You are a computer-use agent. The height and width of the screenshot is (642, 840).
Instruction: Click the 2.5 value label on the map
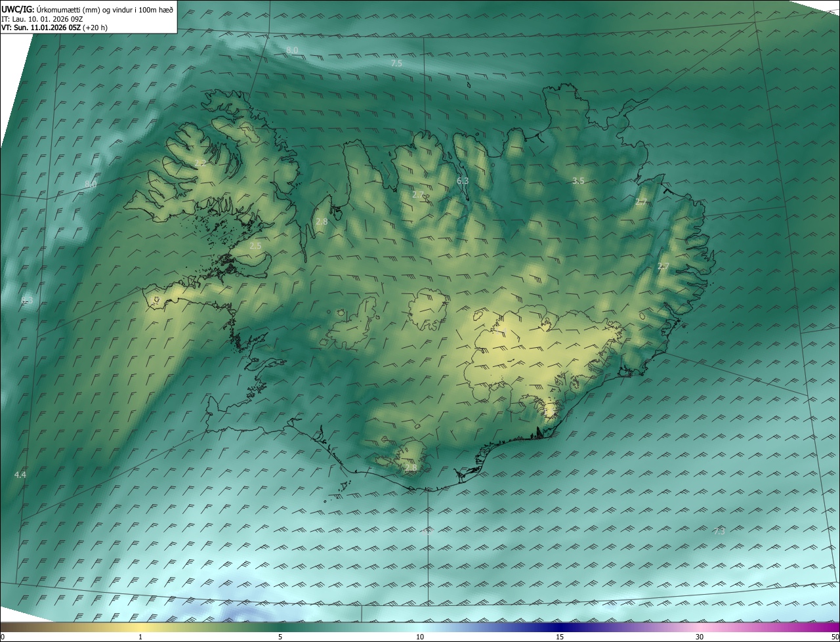click(255, 246)
